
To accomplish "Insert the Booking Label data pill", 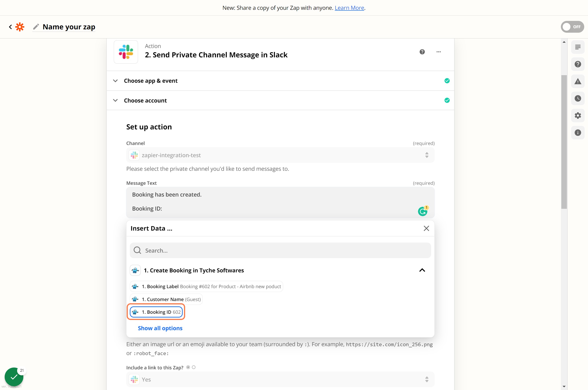I will [206, 286].
